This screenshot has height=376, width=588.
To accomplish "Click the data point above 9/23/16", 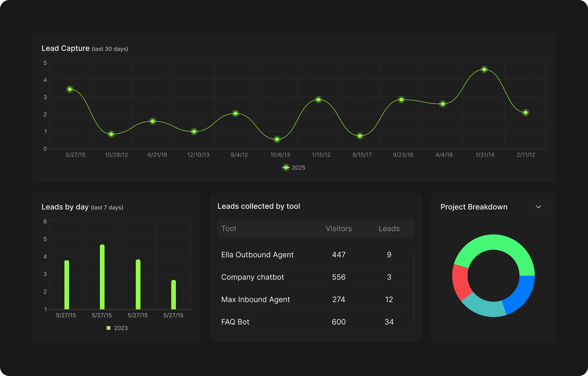I will pos(401,100).
